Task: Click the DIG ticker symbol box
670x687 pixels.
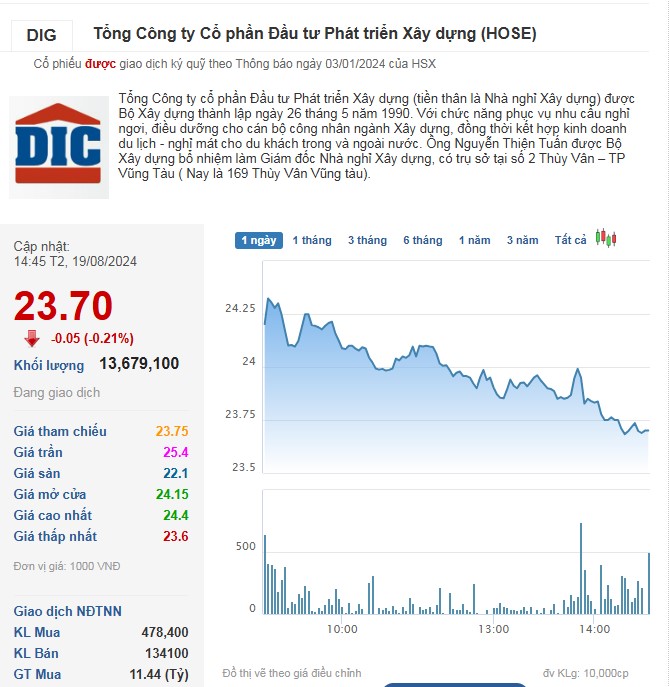Action: (42, 35)
